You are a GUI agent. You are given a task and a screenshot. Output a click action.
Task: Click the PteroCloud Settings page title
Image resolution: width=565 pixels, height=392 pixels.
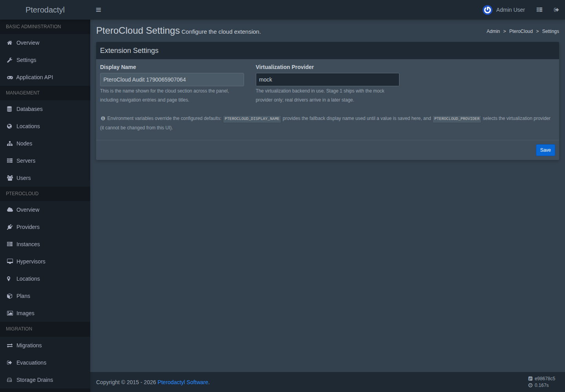point(138,31)
